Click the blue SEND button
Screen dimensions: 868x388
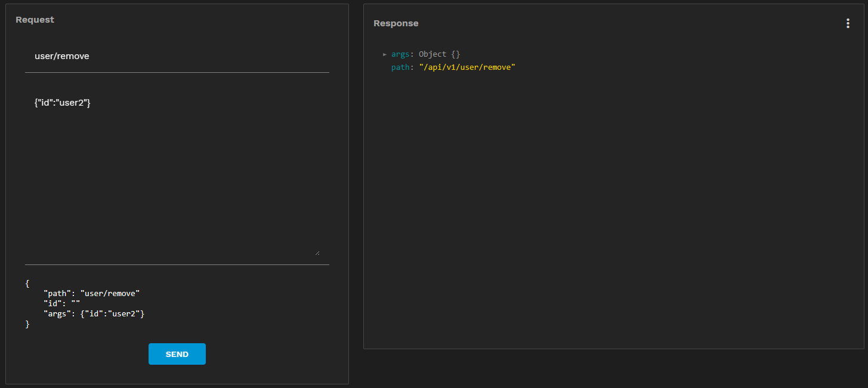[x=177, y=354]
